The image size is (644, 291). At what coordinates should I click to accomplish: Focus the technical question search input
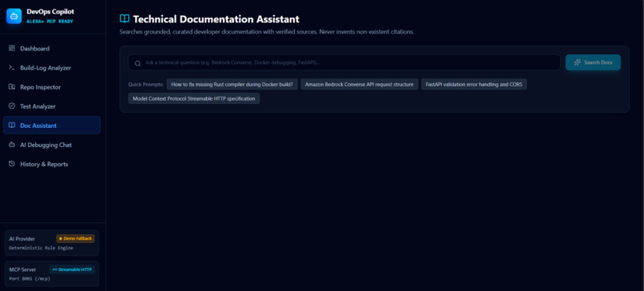[x=344, y=62]
